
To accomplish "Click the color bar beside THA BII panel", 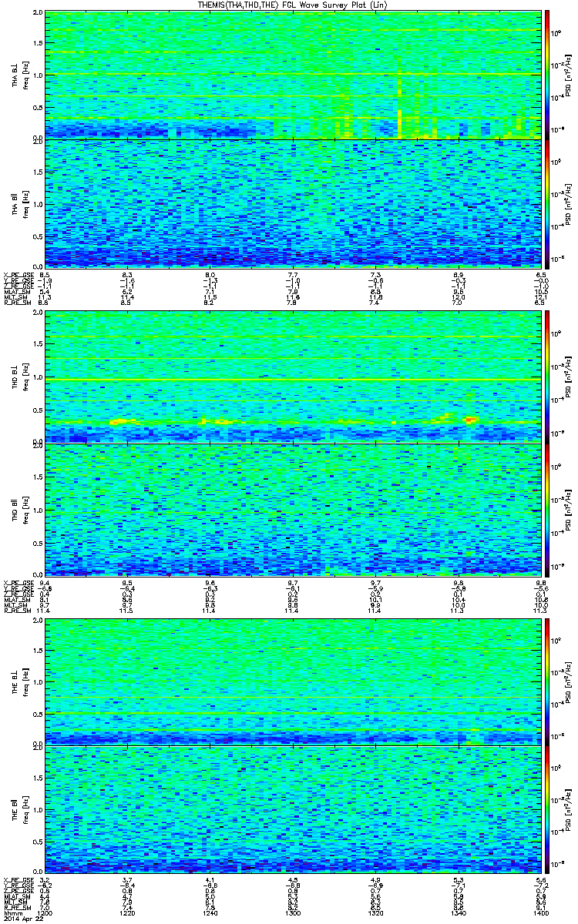I will tap(547, 203).
